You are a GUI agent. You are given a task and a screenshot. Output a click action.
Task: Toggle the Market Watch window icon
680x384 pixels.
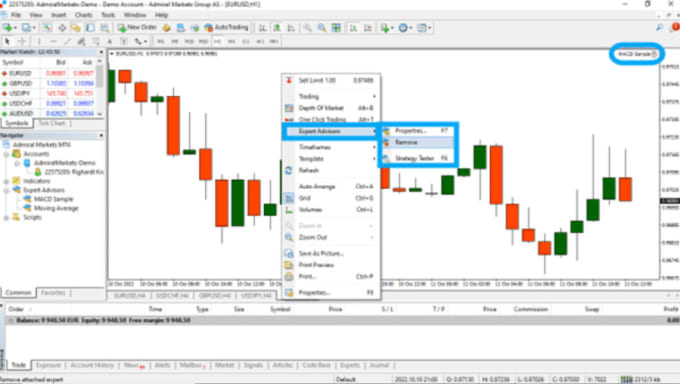point(48,27)
